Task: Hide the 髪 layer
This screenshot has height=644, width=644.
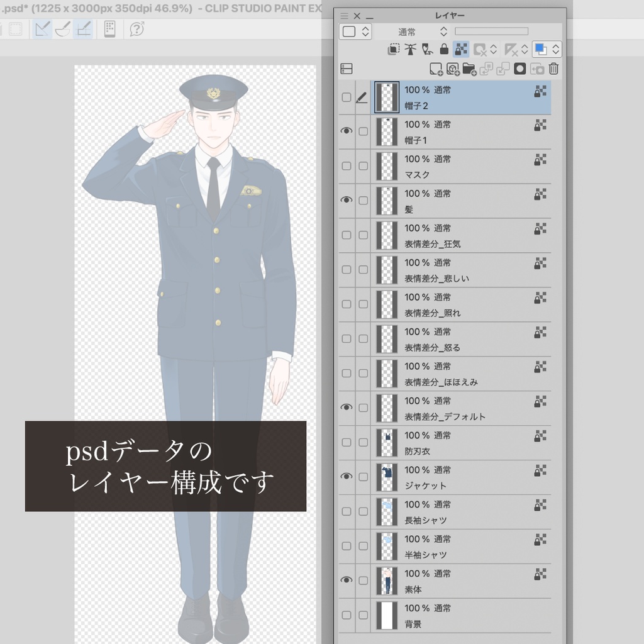Action: 347,201
